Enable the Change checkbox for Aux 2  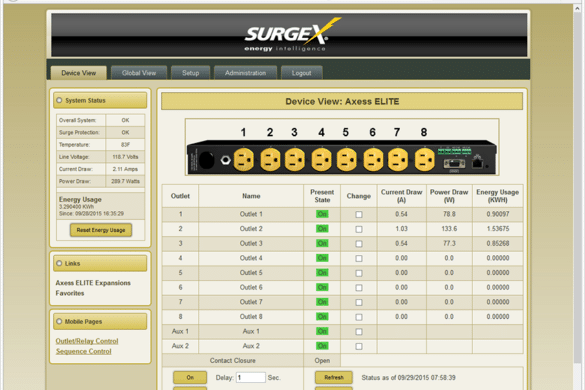click(x=359, y=346)
